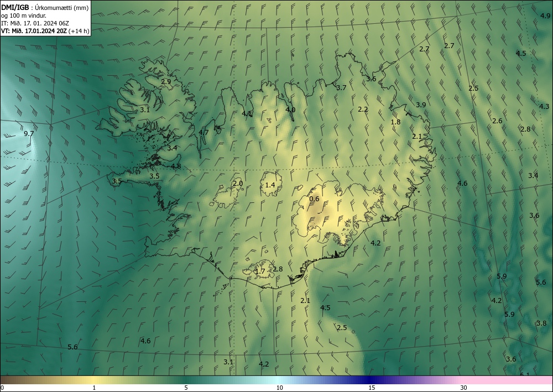This screenshot has width=553, height=392.
Task: Click the 2.9 value in the Westfjords
Action: coord(166,81)
